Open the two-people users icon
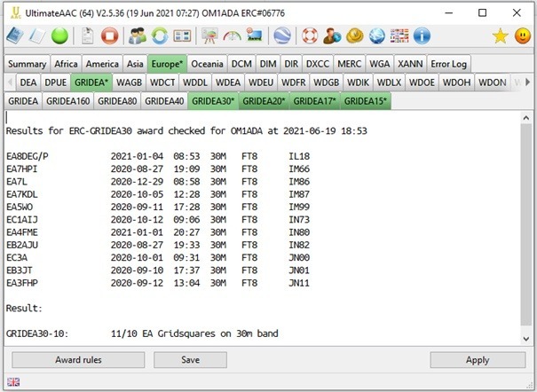The height and width of the screenshot is (392, 537). 137,35
